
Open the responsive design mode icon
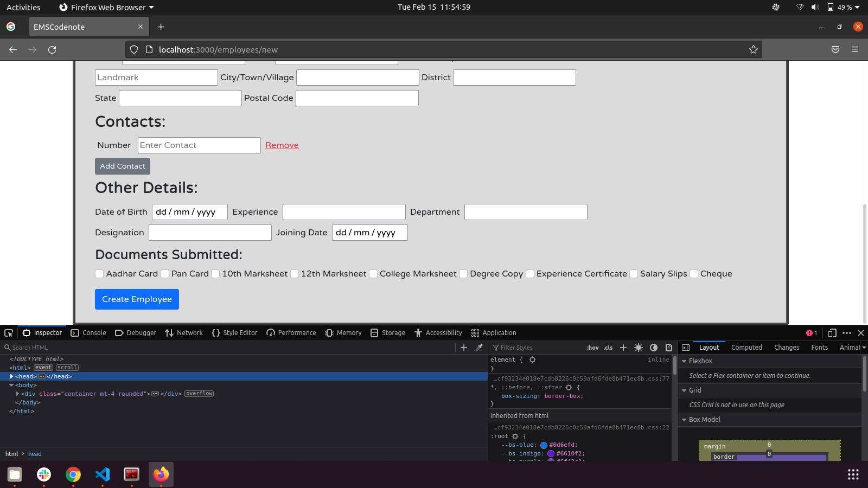pos(832,333)
